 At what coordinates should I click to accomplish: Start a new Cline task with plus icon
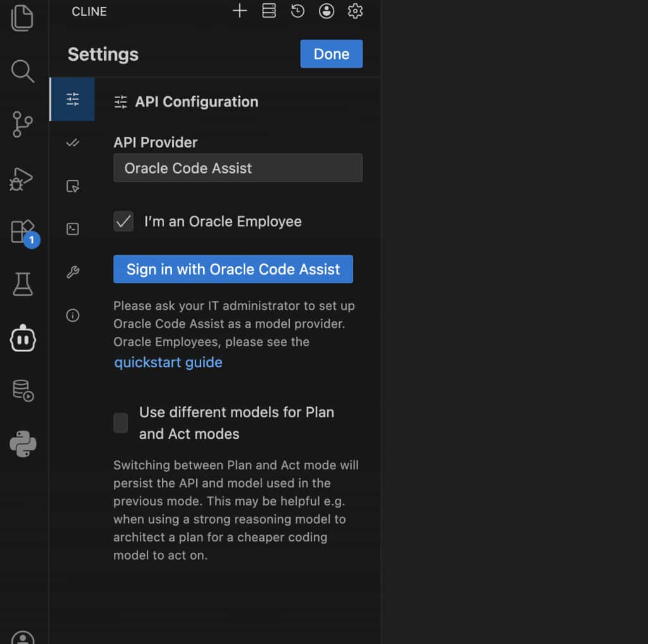point(239,11)
